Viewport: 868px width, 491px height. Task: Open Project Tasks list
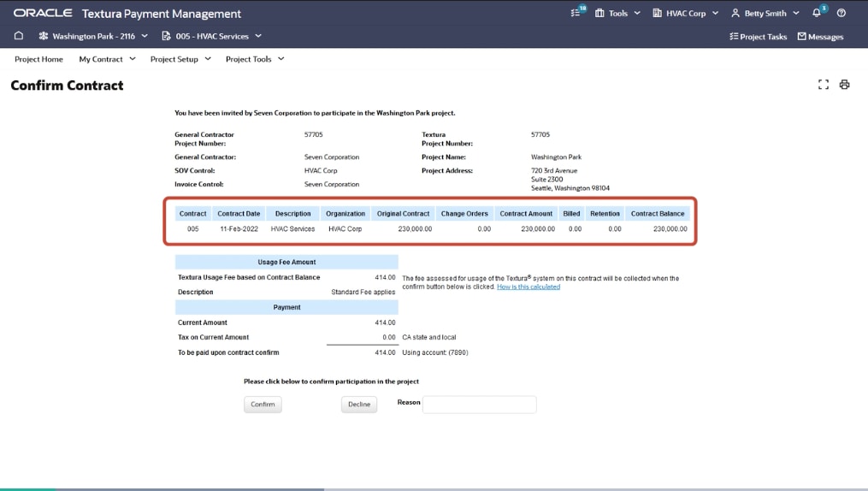[758, 37]
